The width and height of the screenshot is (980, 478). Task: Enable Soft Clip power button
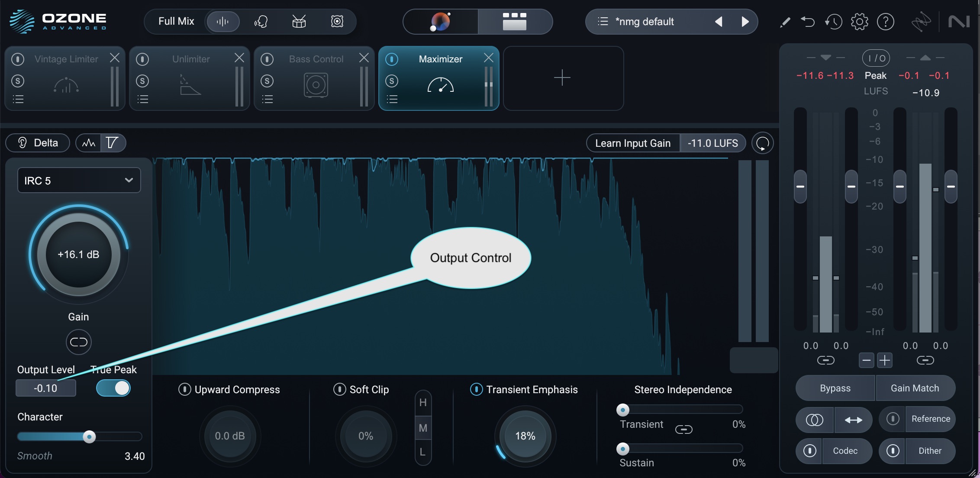tap(339, 389)
